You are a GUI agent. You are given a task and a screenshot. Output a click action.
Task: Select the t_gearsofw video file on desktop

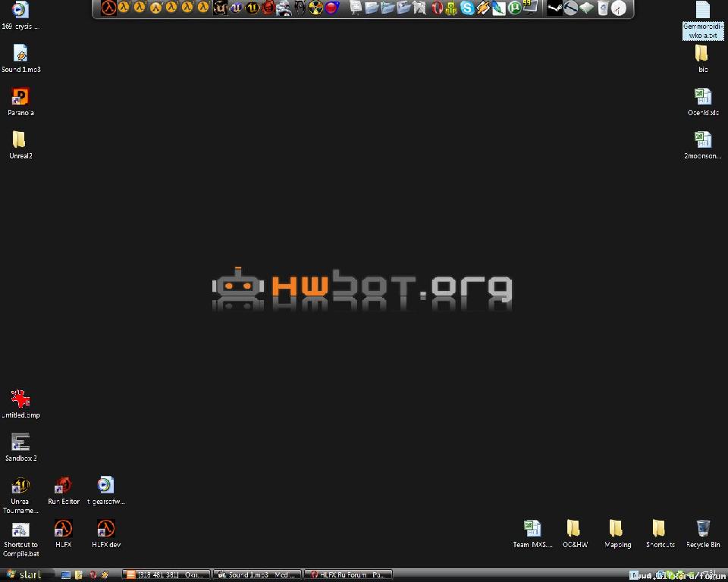pyautogui.click(x=106, y=491)
